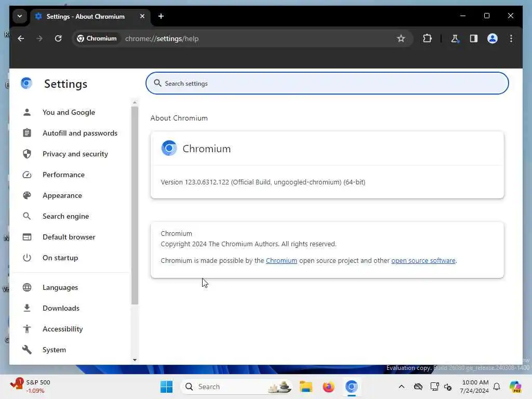
Task: Click the Chromium site info chip
Action: [x=97, y=38]
